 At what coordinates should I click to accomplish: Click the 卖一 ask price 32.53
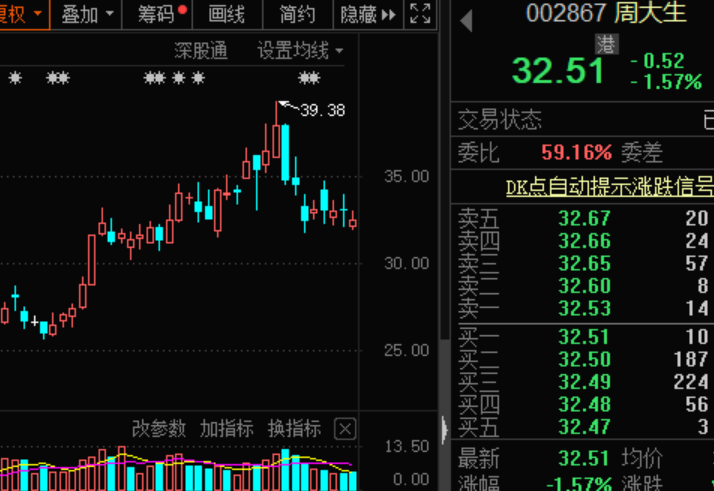pos(584,308)
